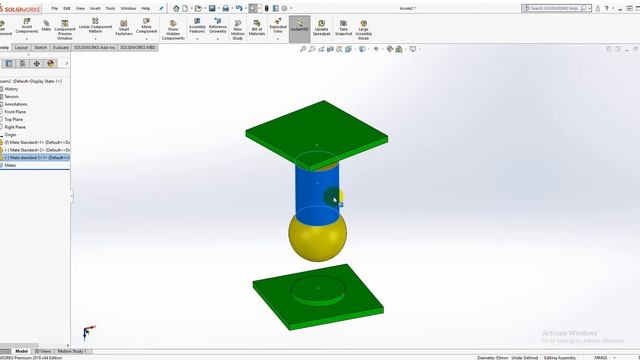The width and height of the screenshot is (640, 360).
Task: Select Annotations in feature tree
Action: click(16, 104)
